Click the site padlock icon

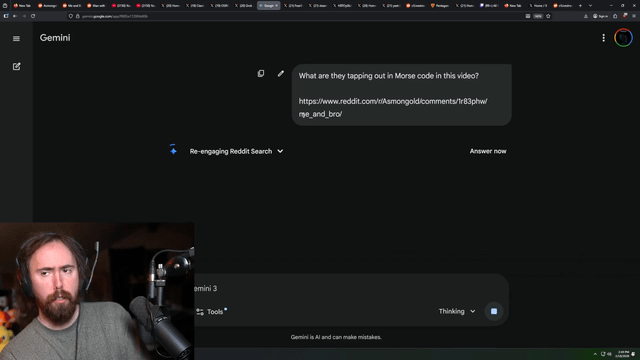coord(78,16)
